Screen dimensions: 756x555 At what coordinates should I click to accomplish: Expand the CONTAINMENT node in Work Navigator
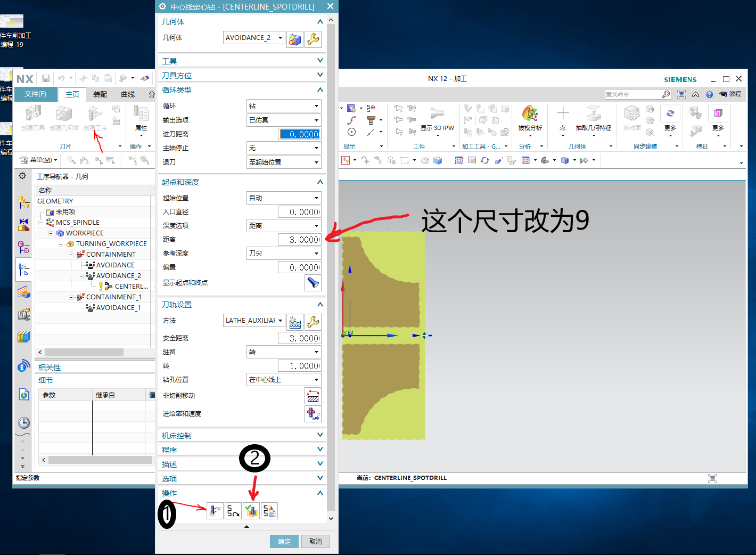tap(71, 254)
